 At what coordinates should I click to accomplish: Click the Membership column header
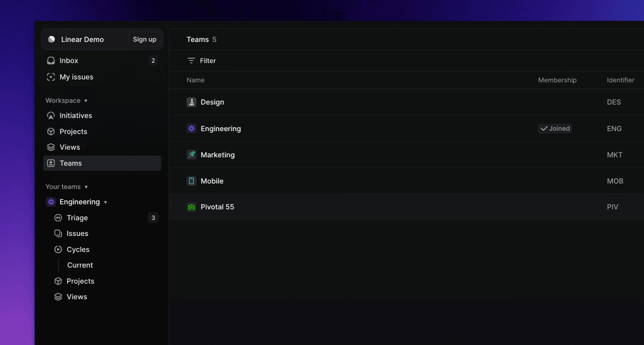557,80
